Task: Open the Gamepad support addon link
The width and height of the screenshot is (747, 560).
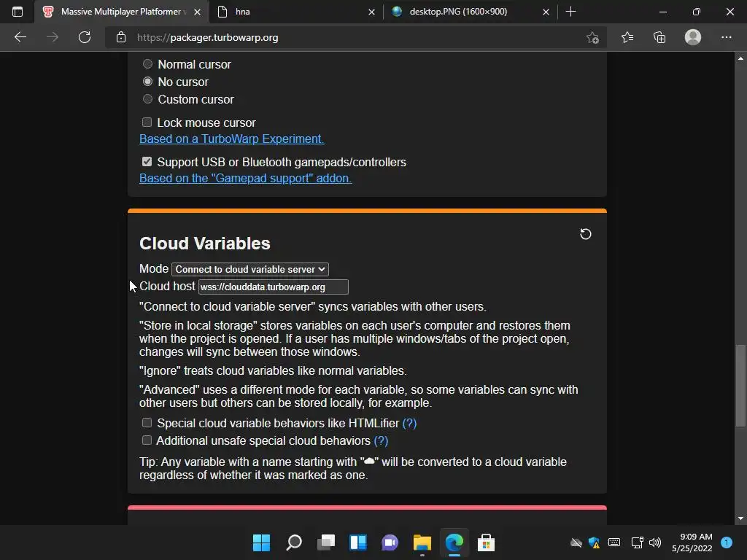Action: [x=245, y=178]
